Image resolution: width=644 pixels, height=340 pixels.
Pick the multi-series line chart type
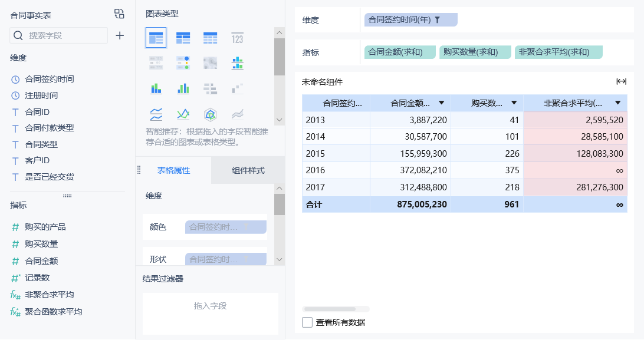tap(183, 114)
